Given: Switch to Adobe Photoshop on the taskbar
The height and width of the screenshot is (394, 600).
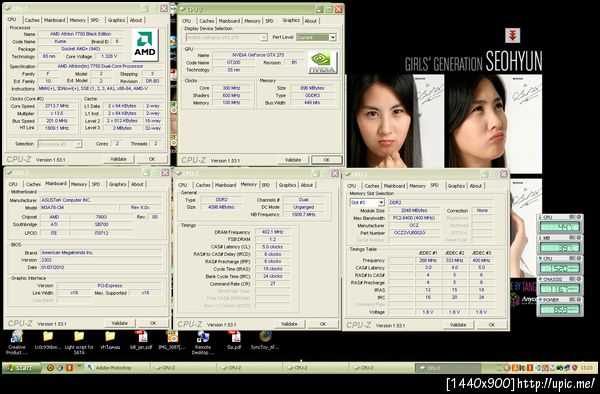Looking at the screenshot, I should point(117,368).
